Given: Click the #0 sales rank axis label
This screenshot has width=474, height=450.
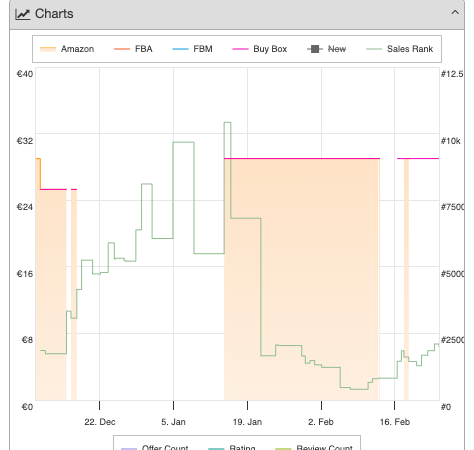Looking at the screenshot, I should point(446,407).
